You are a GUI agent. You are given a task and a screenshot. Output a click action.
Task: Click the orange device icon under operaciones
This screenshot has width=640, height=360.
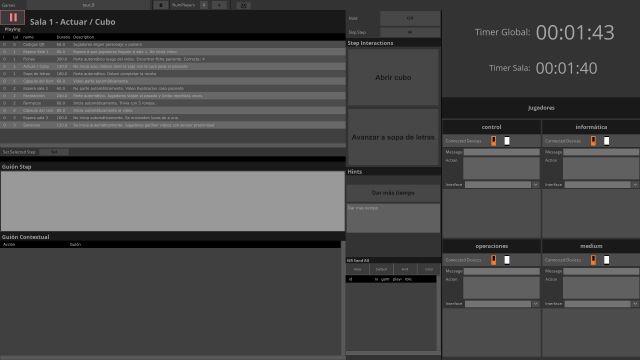coord(493,260)
